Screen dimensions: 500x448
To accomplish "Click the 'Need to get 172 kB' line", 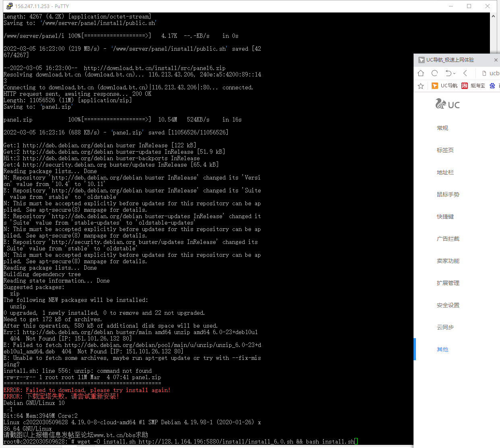I will (53, 319).
